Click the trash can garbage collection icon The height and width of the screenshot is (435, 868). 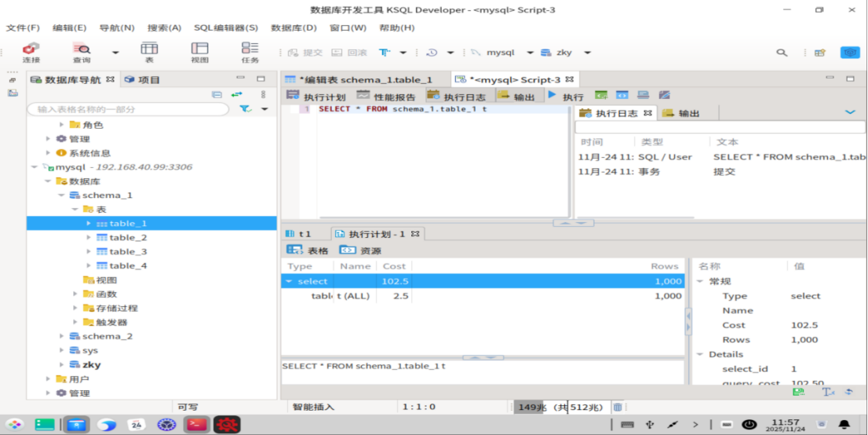618,407
